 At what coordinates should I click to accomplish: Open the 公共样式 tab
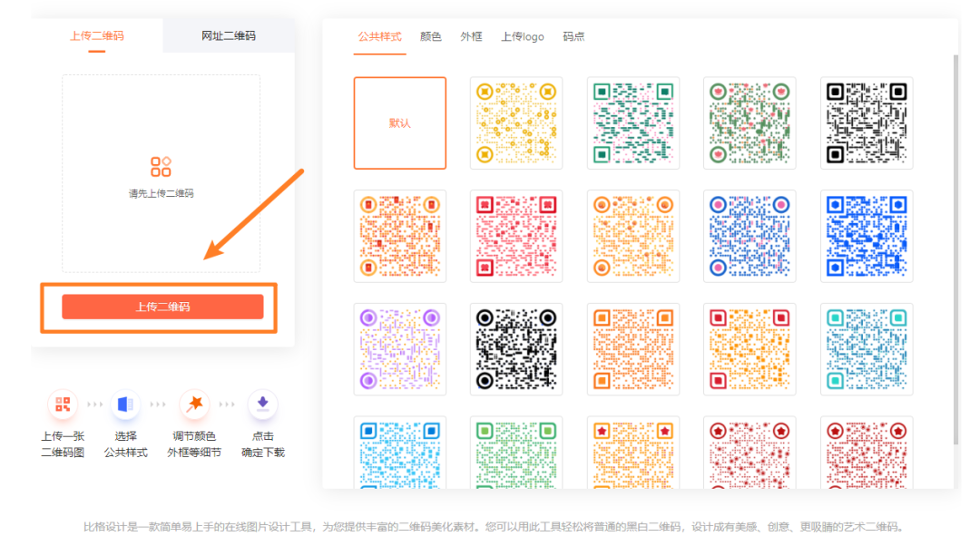coord(379,37)
